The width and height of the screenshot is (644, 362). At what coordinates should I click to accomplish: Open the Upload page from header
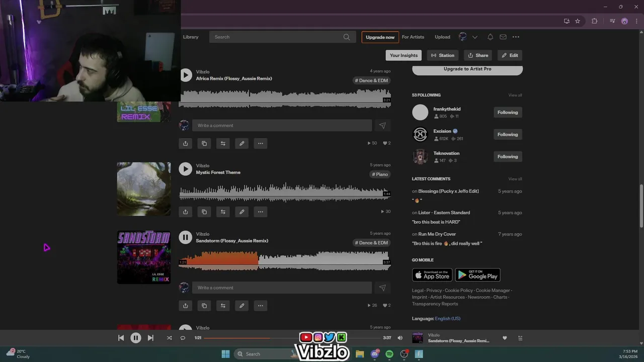(443, 37)
